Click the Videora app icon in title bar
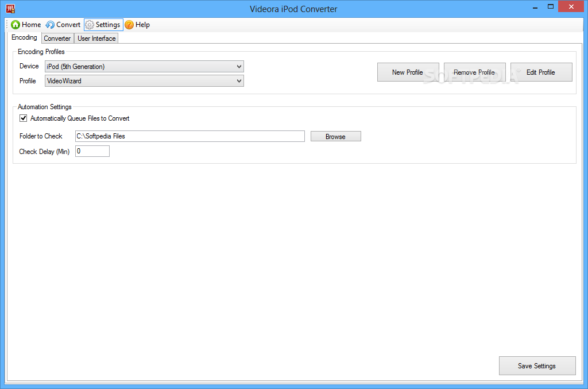 tap(10, 8)
